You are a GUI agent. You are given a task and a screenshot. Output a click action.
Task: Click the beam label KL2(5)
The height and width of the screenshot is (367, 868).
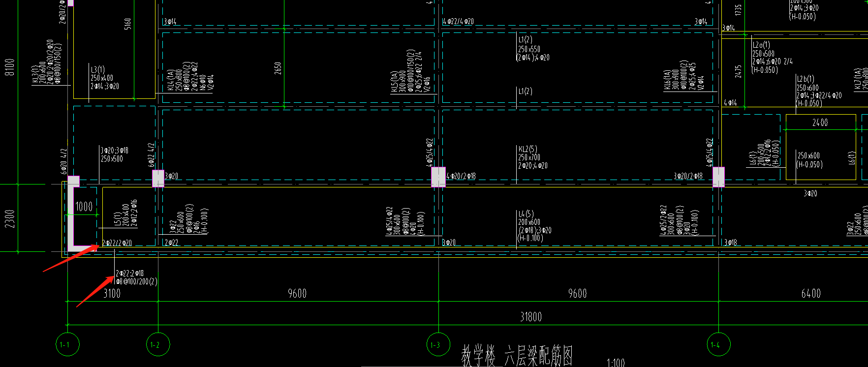(527, 149)
